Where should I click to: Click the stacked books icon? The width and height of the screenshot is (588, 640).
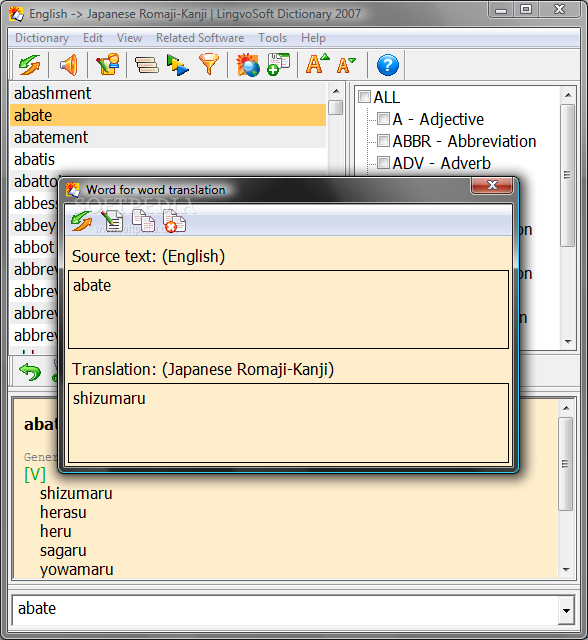click(146, 65)
